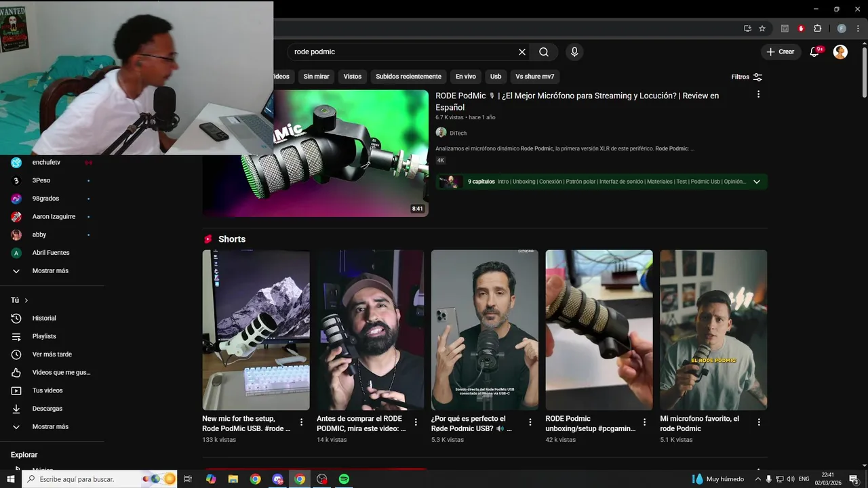Select 'Subidos recientemente' filter chip

(x=408, y=77)
